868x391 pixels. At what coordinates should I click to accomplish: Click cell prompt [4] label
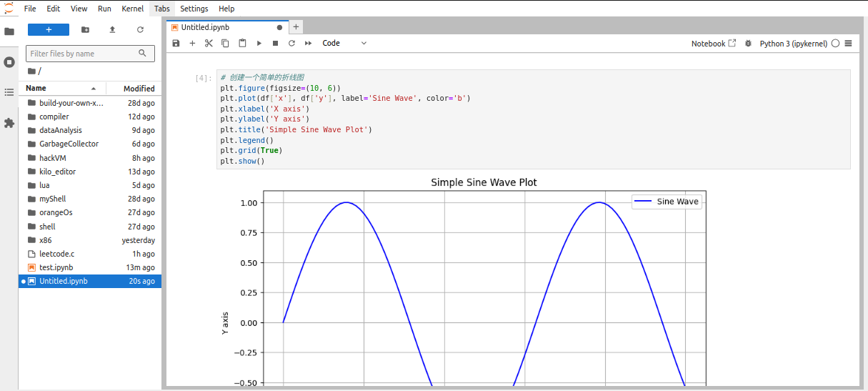point(203,78)
